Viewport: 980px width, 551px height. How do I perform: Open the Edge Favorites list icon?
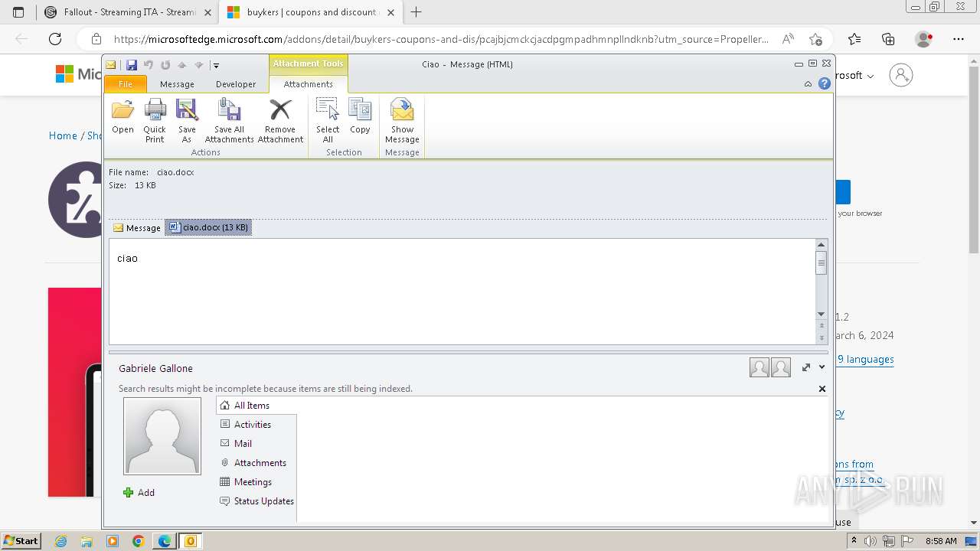[854, 39]
